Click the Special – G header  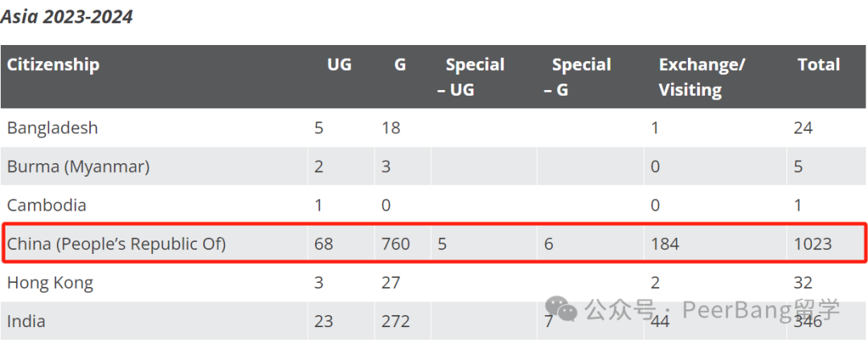point(577,77)
